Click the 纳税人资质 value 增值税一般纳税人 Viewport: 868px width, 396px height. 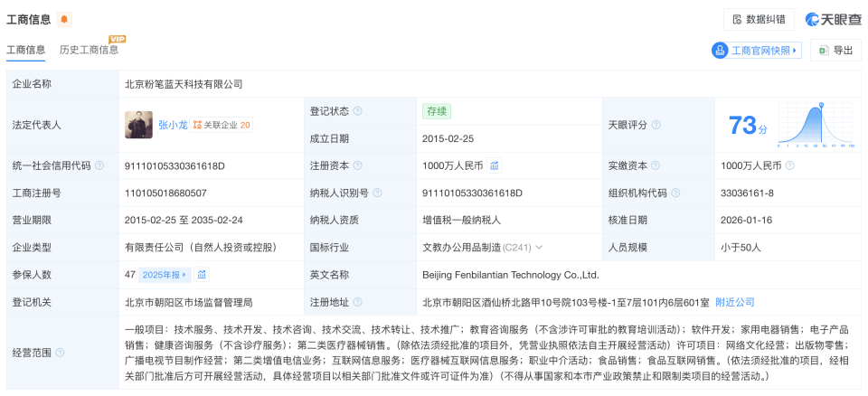pyautogui.click(x=461, y=220)
